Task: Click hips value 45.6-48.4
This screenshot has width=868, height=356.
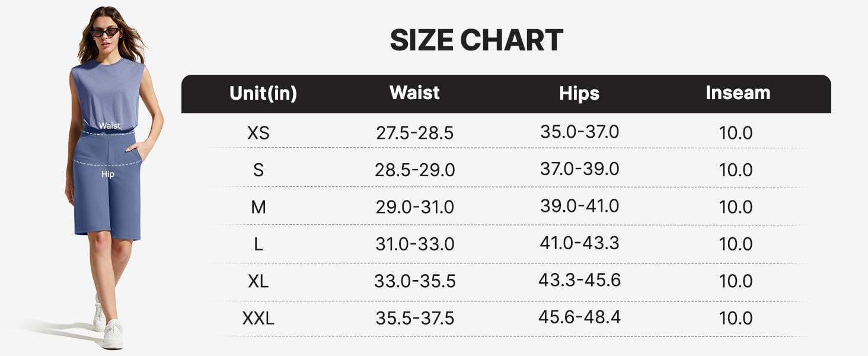Action: tap(579, 317)
